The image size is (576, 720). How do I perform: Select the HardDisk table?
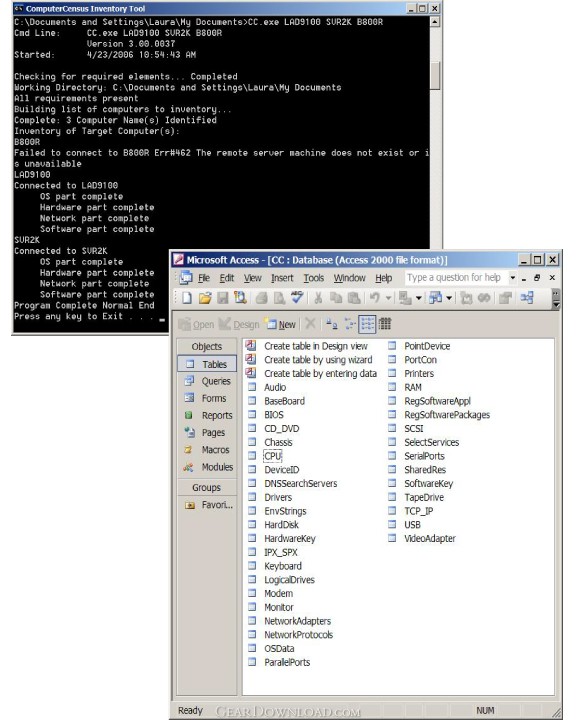point(281,525)
